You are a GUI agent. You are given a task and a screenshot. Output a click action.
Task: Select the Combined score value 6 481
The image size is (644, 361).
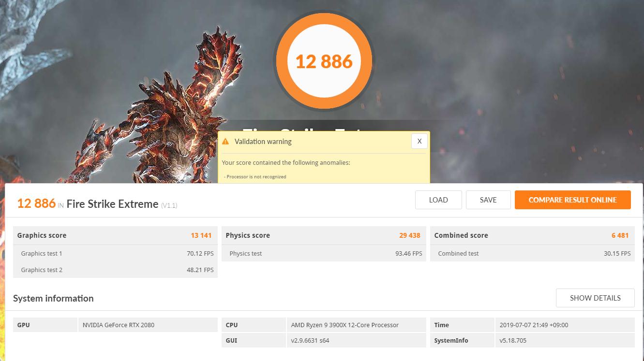coord(620,235)
